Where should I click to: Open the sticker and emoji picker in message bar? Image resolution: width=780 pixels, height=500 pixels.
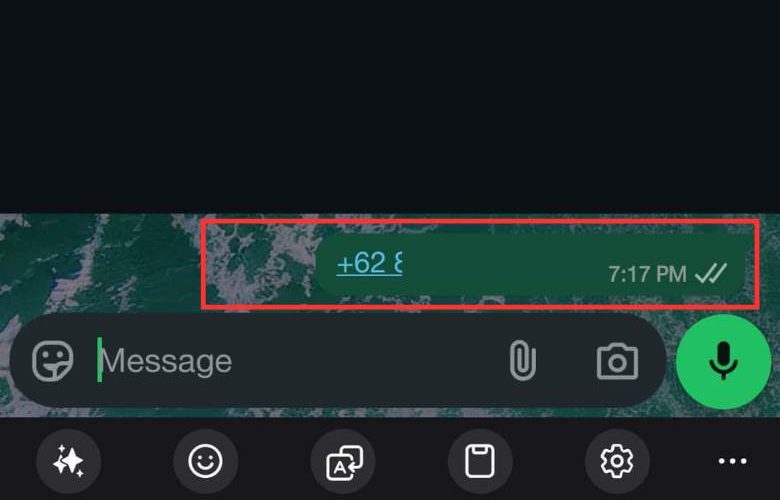(52, 361)
